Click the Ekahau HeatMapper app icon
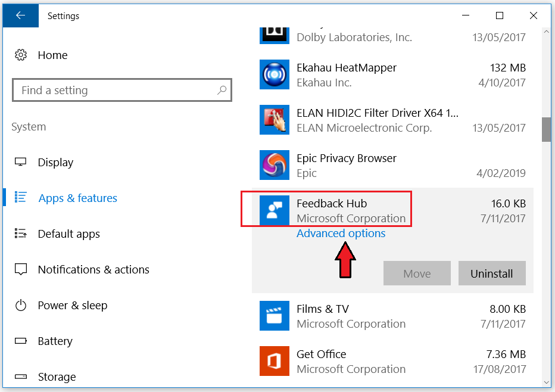555x392 pixels. click(x=275, y=74)
